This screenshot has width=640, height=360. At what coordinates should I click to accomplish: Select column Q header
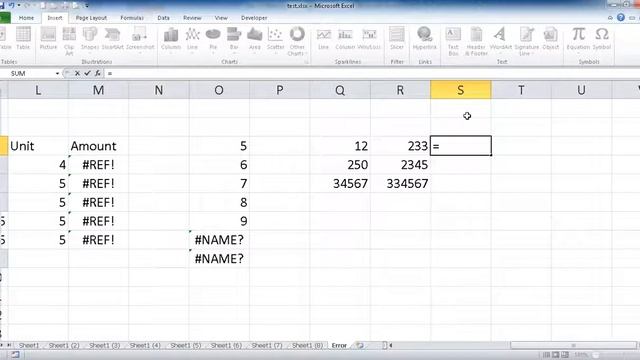[x=340, y=90]
